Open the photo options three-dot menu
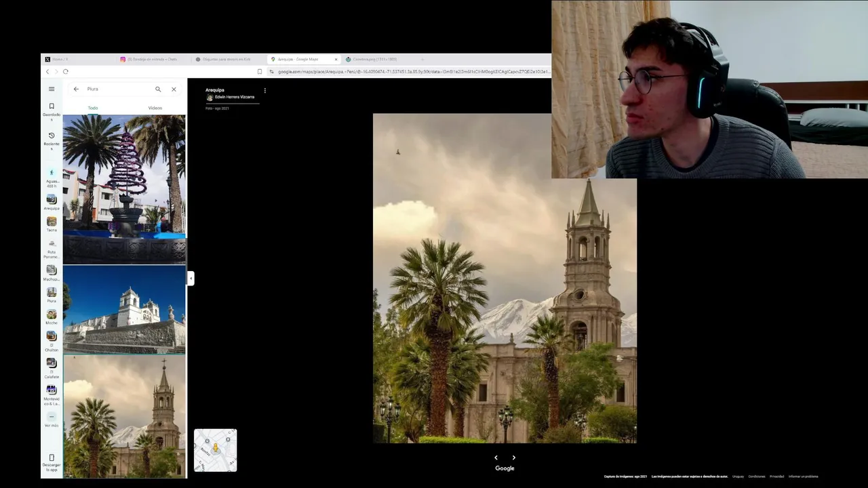The height and width of the screenshot is (488, 868). point(264,90)
